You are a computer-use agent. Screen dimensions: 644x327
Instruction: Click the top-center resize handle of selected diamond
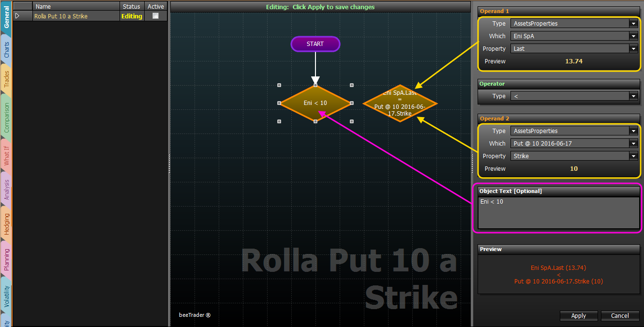[315, 85]
